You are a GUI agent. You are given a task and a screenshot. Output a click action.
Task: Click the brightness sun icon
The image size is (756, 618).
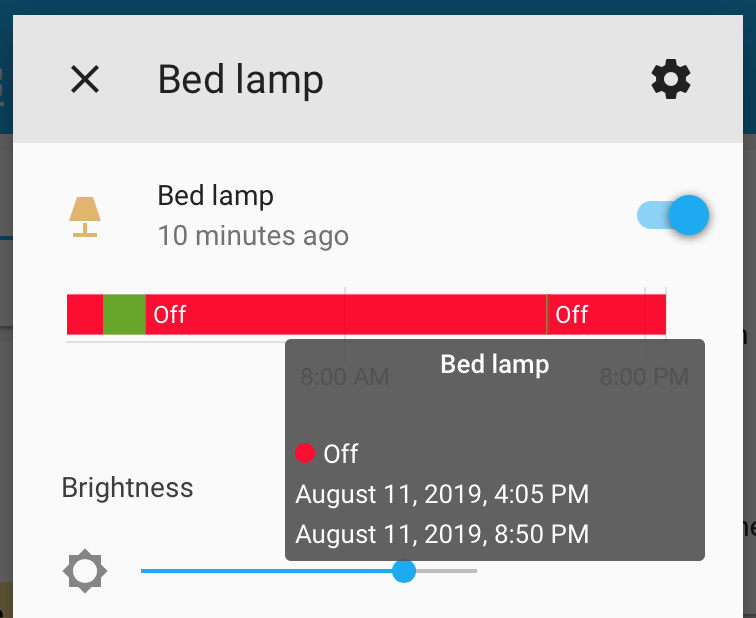[x=85, y=571]
